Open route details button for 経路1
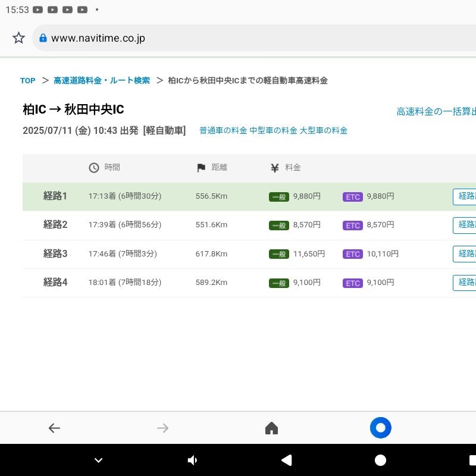The height and width of the screenshot is (476, 476). point(465,196)
